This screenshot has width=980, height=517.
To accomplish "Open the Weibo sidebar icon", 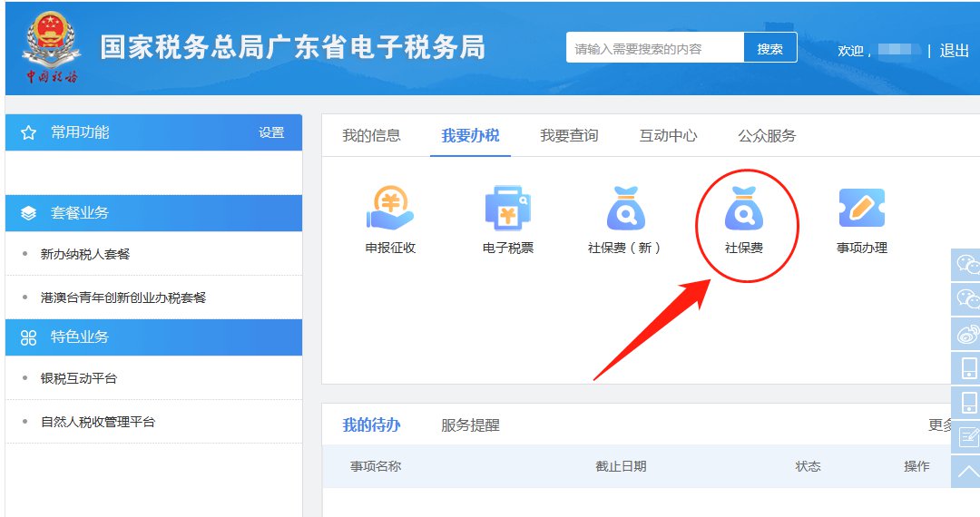I will coord(966,334).
